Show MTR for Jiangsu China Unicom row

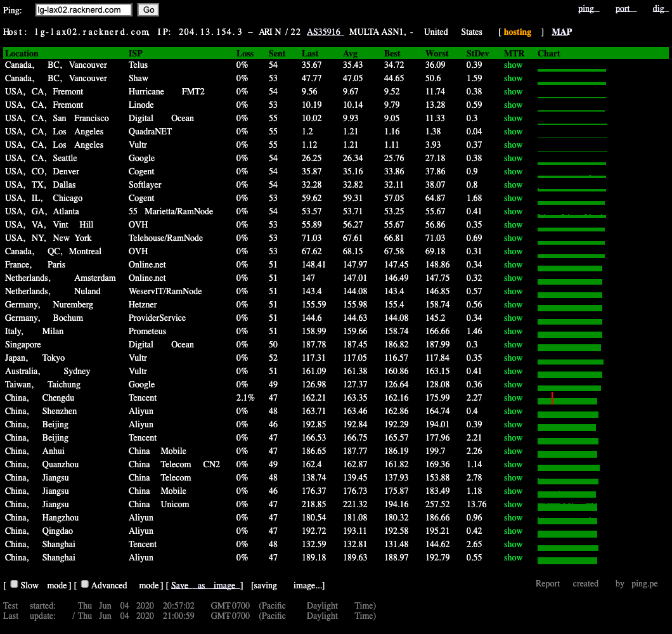pyautogui.click(x=513, y=503)
